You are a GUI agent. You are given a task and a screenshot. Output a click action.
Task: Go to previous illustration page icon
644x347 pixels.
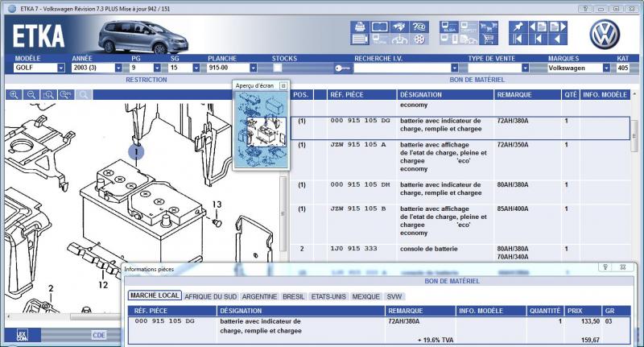pyautogui.click(x=538, y=27)
